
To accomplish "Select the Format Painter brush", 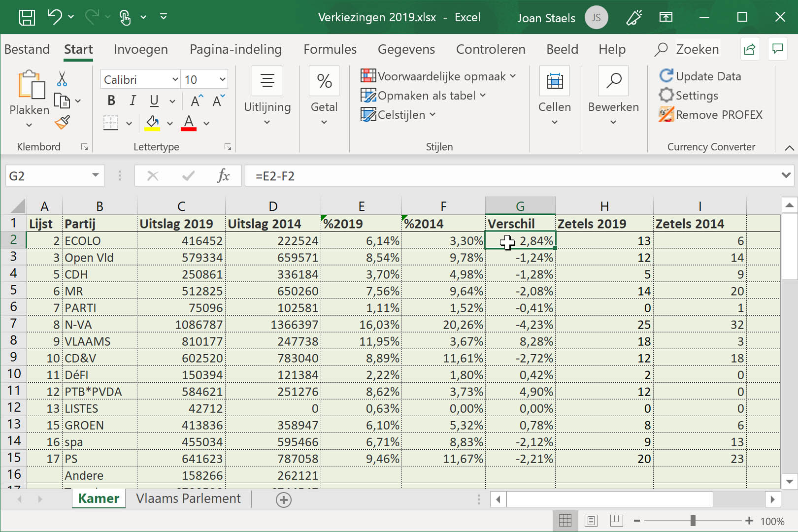I will (x=62, y=122).
